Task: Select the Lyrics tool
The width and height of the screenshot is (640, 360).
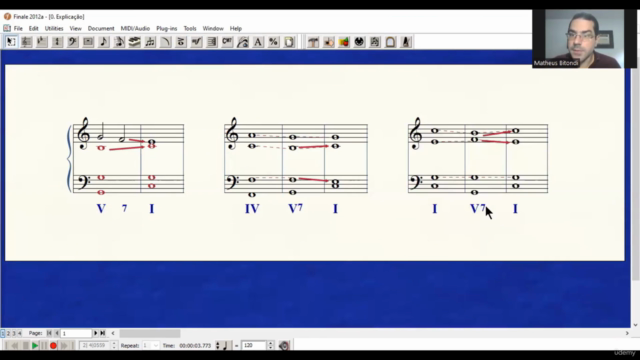Action: [x=242, y=42]
